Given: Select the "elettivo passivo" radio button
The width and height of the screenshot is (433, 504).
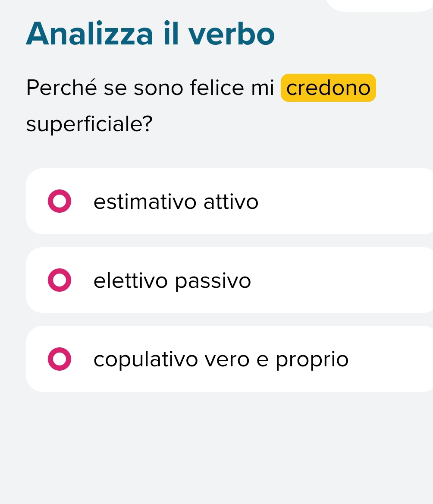Looking at the screenshot, I should 60,280.
